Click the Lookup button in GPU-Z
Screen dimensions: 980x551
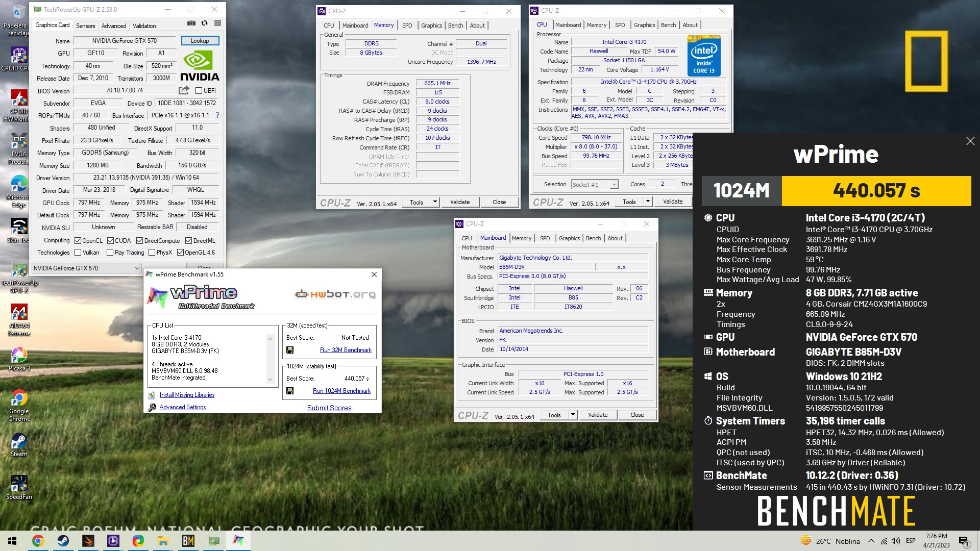pyautogui.click(x=200, y=41)
